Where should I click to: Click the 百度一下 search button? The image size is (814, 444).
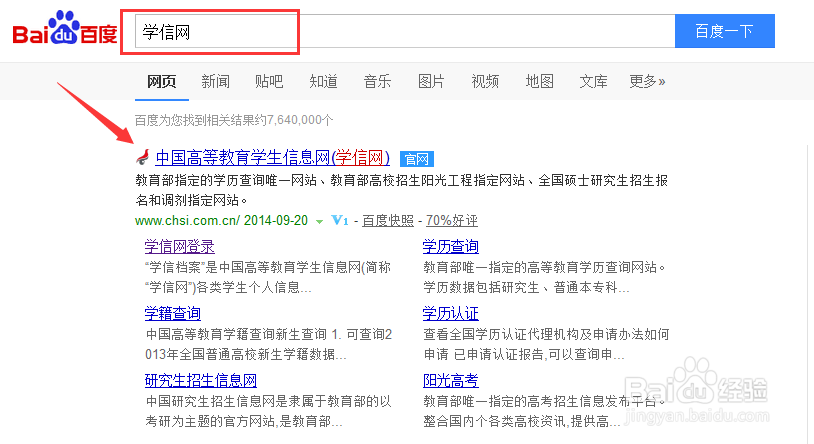pos(725,31)
